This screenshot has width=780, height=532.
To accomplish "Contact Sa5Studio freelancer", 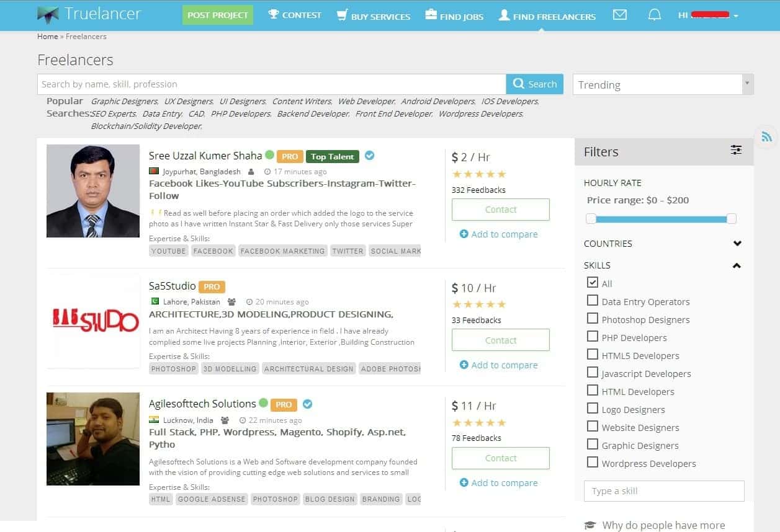I will click(501, 340).
